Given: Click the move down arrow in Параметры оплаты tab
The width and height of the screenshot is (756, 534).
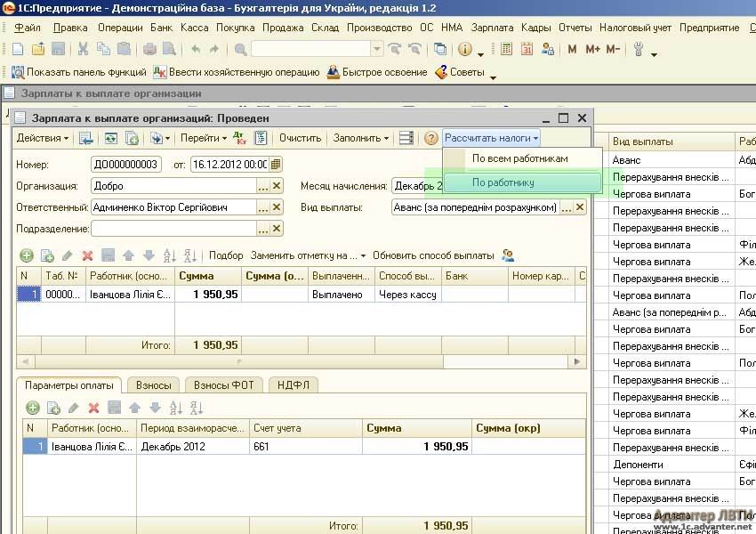Looking at the screenshot, I should point(156,409).
